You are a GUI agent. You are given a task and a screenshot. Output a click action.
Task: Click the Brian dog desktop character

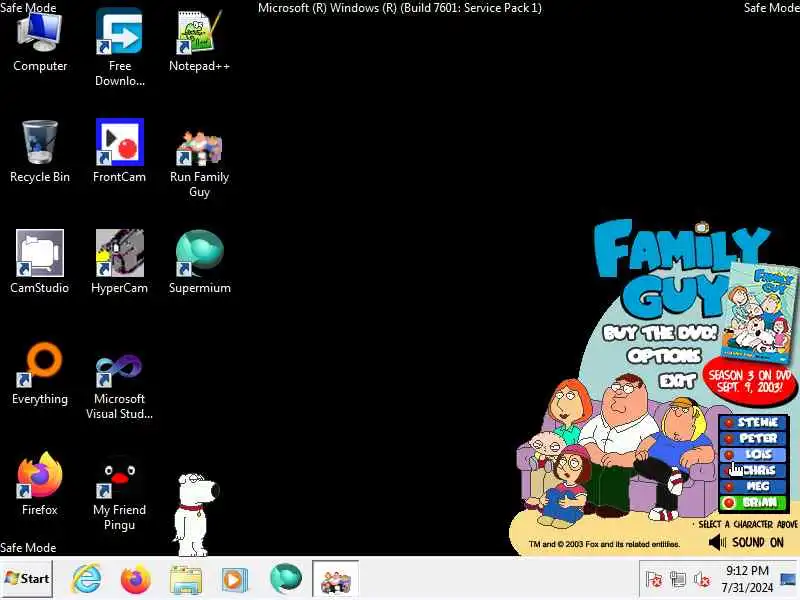pyautogui.click(x=195, y=514)
